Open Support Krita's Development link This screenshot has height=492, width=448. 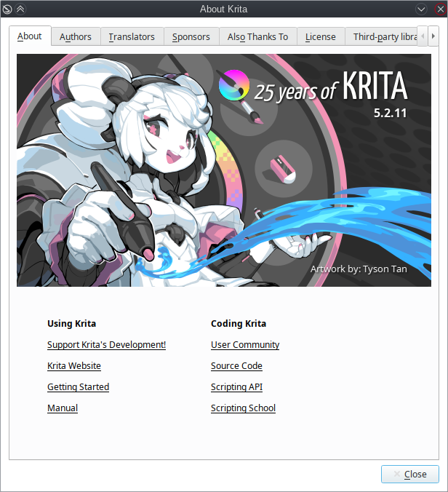tap(106, 345)
